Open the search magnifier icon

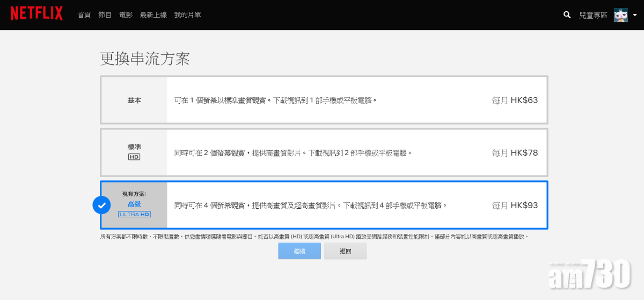click(567, 15)
